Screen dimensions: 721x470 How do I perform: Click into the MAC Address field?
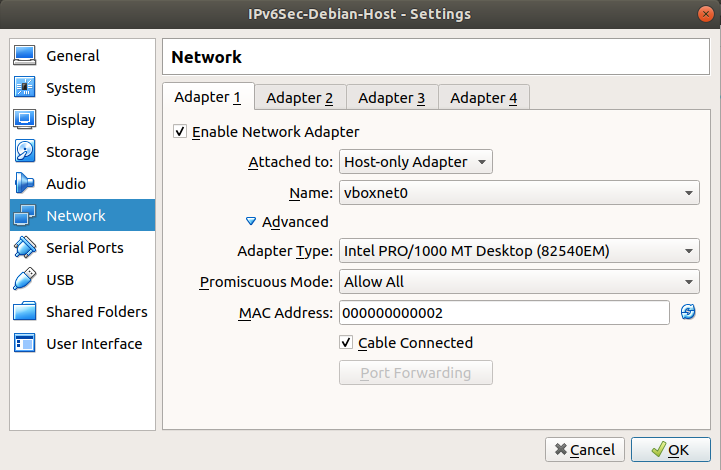[504, 313]
